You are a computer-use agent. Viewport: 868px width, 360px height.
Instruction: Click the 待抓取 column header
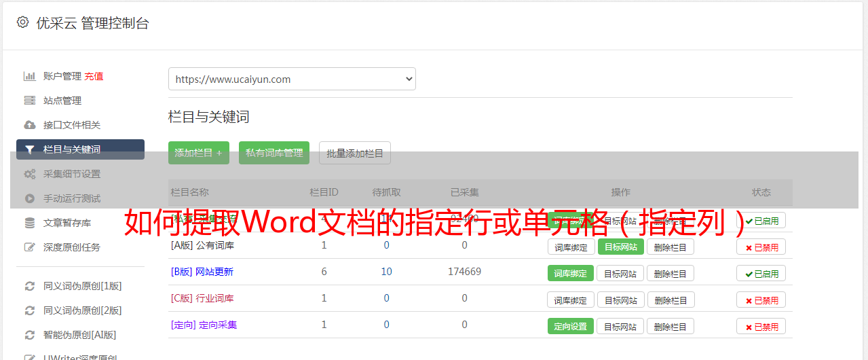pos(387,192)
